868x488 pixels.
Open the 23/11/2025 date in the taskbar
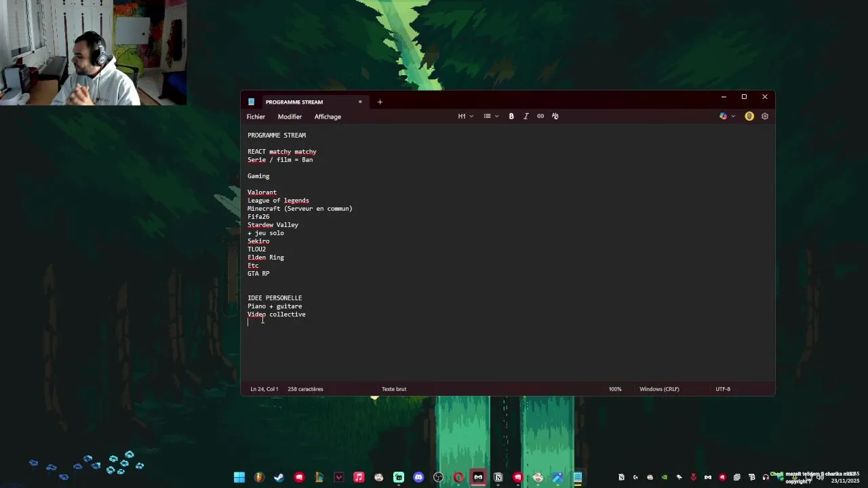(x=845, y=481)
